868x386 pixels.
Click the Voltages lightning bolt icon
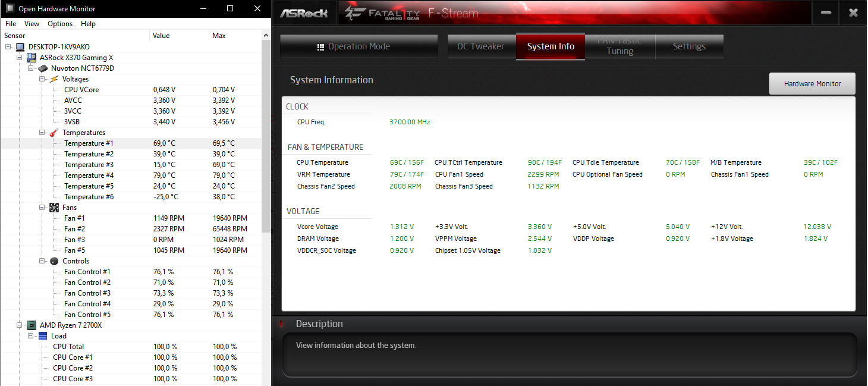coord(54,79)
